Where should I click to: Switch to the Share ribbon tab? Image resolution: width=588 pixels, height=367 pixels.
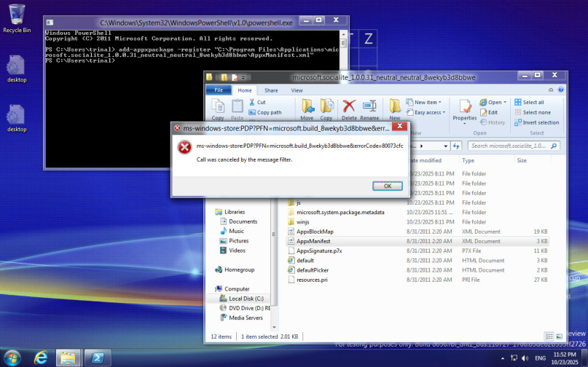(x=271, y=90)
